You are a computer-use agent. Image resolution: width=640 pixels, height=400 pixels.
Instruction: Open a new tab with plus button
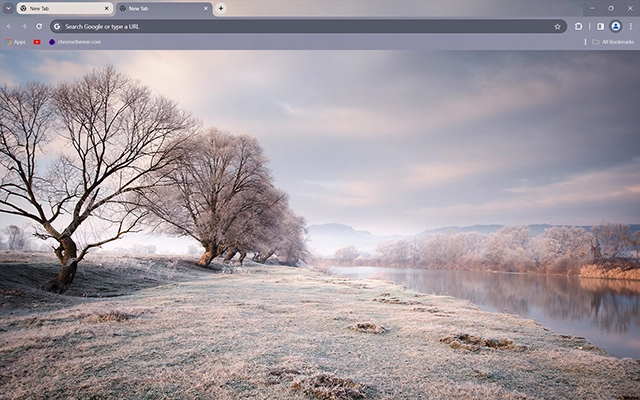pyautogui.click(x=220, y=8)
